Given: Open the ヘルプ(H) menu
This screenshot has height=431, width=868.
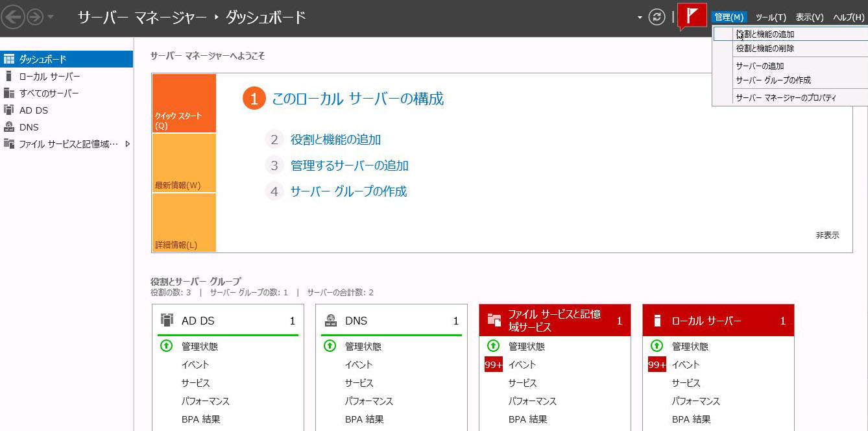Looking at the screenshot, I should [849, 18].
